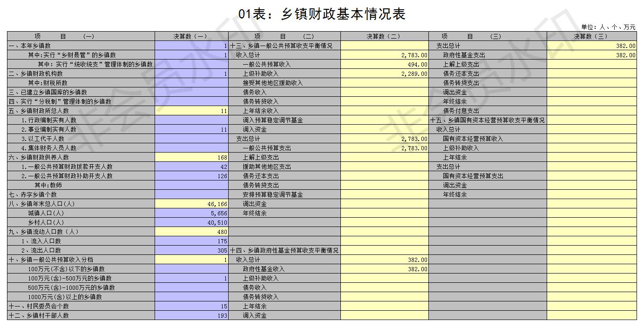Click the table title 乡镇财政基本情况表

(x=322, y=14)
